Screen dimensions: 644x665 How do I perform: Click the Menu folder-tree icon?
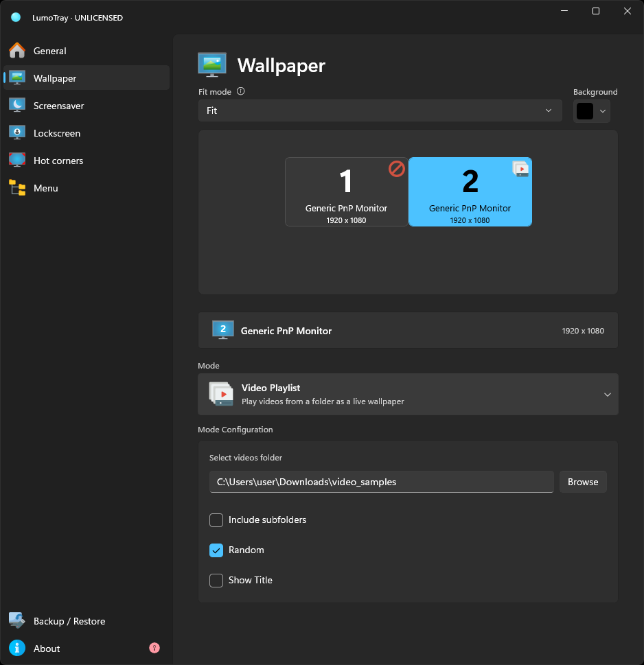(x=17, y=188)
